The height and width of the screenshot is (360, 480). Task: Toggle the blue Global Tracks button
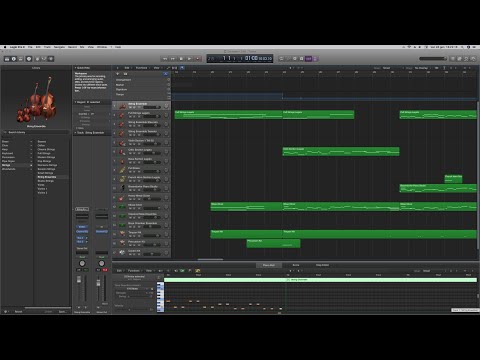click(166, 74)
